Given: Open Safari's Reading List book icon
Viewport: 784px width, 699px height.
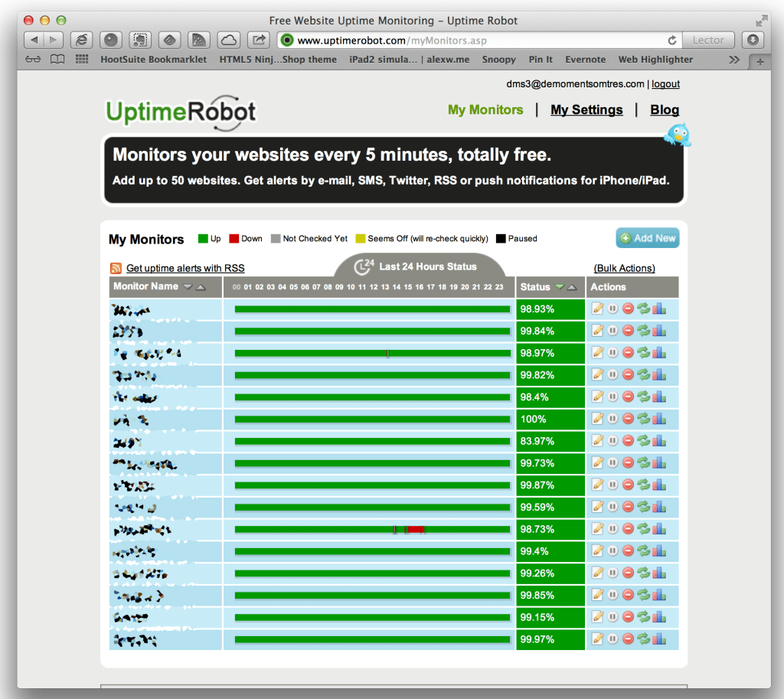Looking at the screenshot, I should (x=57, y=60).
